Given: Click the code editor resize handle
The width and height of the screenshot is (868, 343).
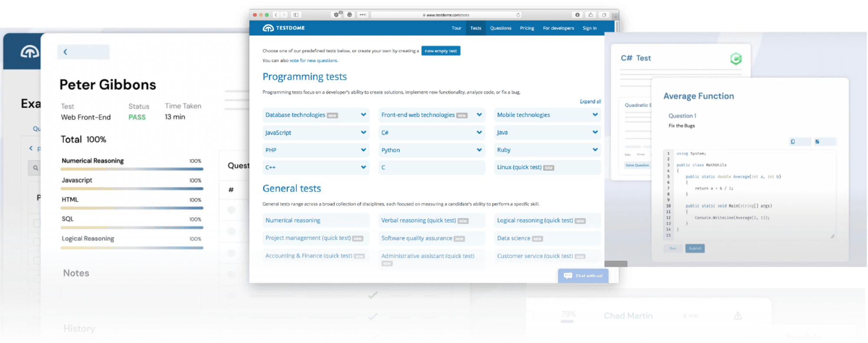Looking at the screenshot, I should point(832,236).
